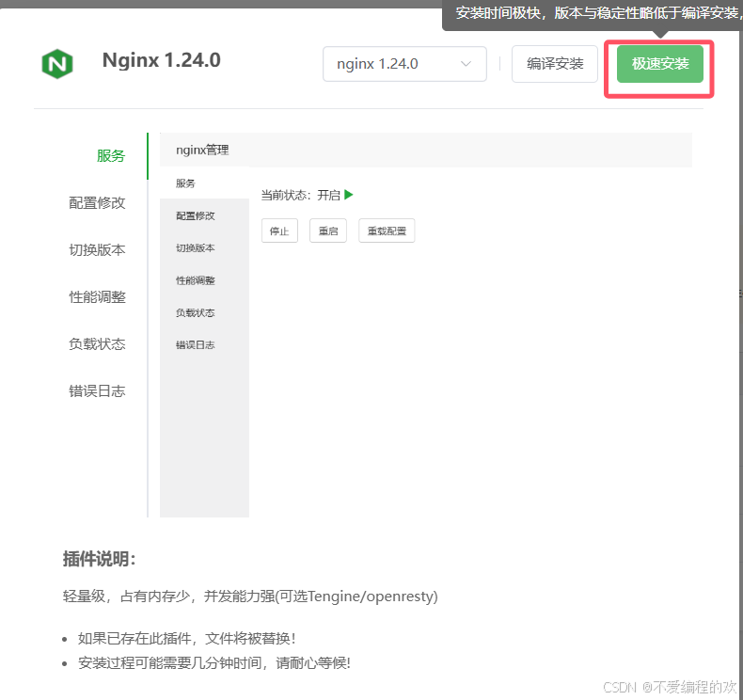Click the 安装时间极快 tooltip
This screenshot has height=700, width=743.
(593, 15)
